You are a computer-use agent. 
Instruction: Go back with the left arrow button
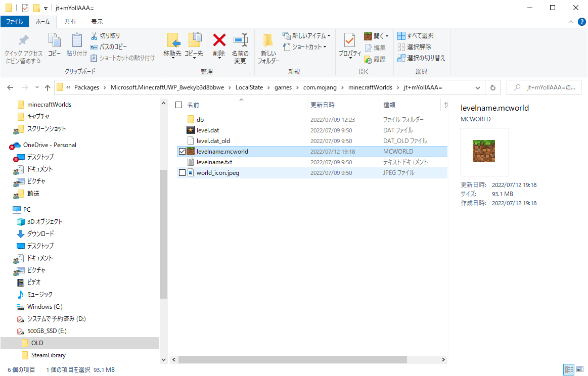[x=10, y=87]
